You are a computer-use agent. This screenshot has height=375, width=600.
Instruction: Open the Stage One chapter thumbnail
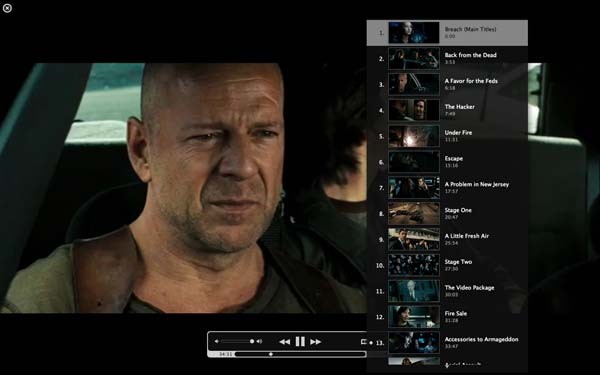(414, 214)
